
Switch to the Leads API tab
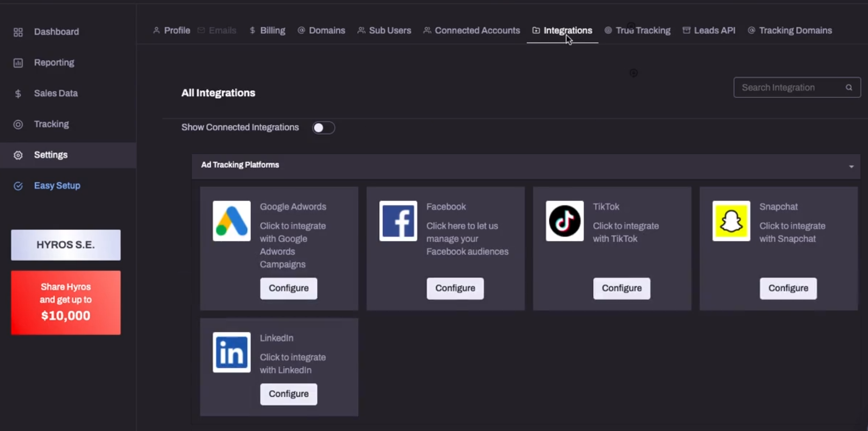pyautogui.click(x=709, y=30)
